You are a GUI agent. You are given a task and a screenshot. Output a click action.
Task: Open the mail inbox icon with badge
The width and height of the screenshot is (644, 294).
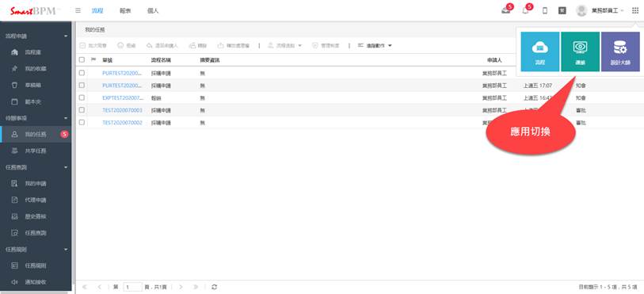(505, 10)
